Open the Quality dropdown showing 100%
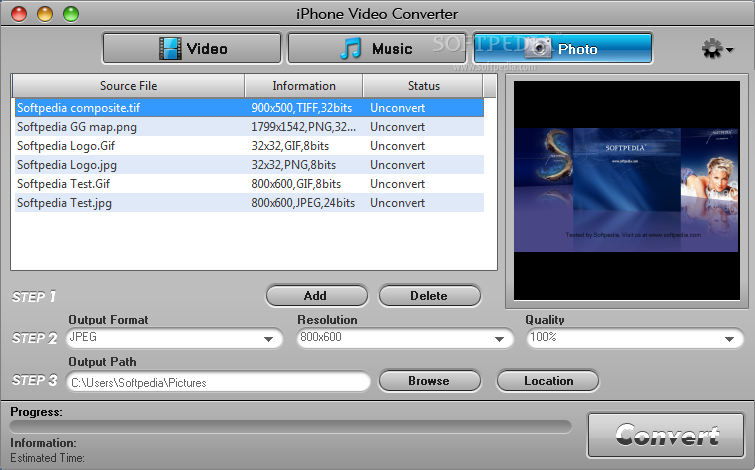755x470 pixels. [635, 338]
